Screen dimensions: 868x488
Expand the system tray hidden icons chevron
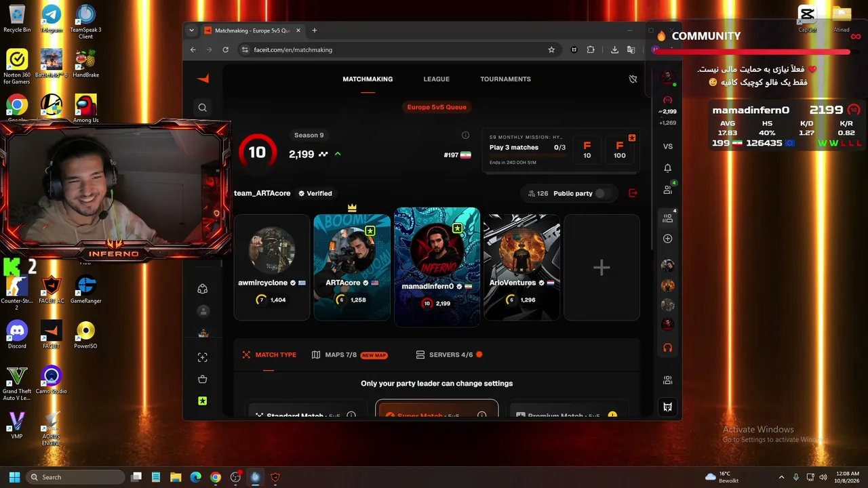tap(781, 477)
